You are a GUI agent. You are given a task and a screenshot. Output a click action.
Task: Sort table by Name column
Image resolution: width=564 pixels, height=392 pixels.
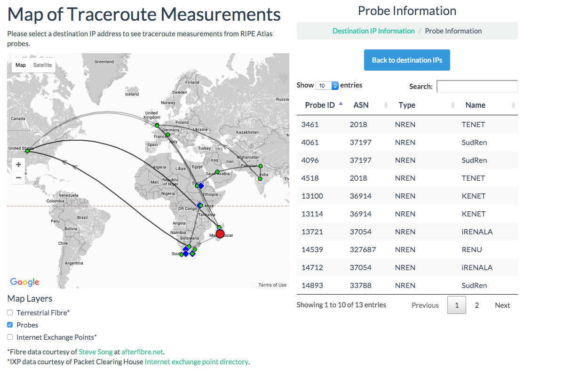pos(488,105)
